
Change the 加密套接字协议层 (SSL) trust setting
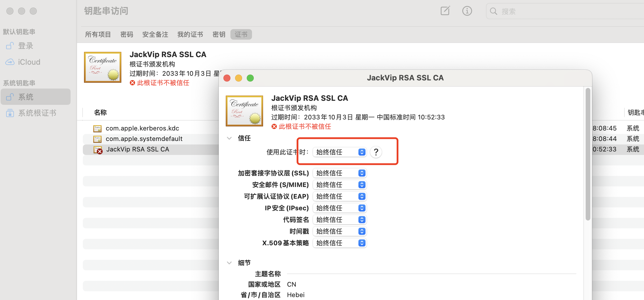pos(339,173)
